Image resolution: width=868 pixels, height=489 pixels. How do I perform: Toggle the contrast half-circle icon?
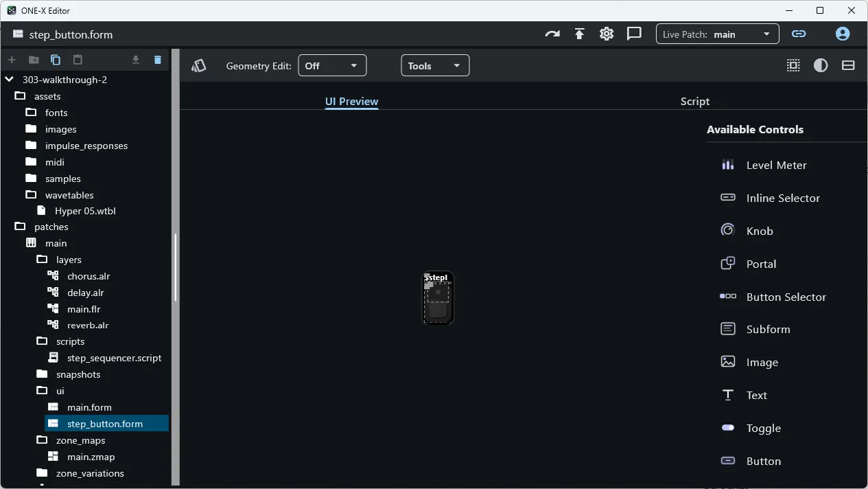pyautogui.click(x=821, y=65)
